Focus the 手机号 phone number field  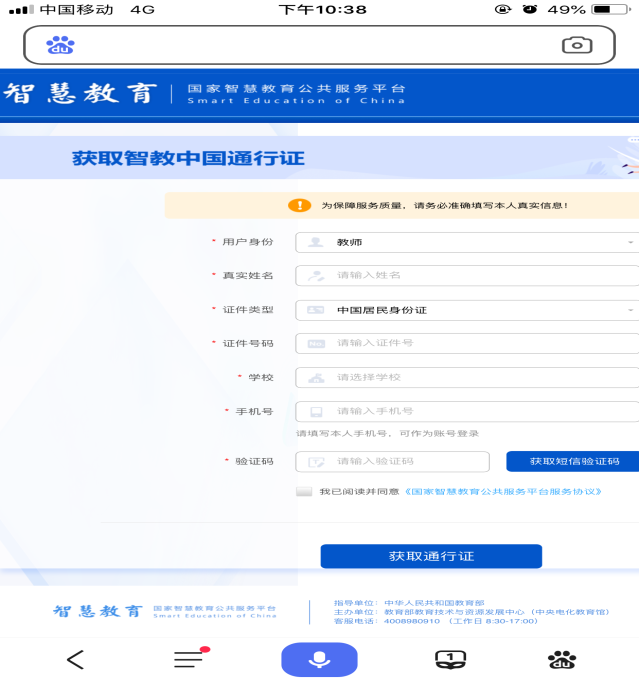tap(467, 411)
